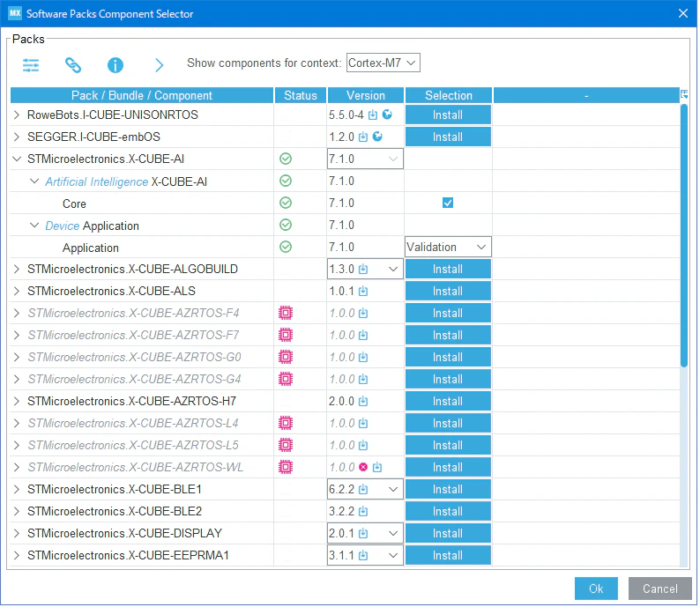Install the X-CUBE-BLE1 pack
Viewport: 700px width, 607px height.
click(x=448, y=490)
